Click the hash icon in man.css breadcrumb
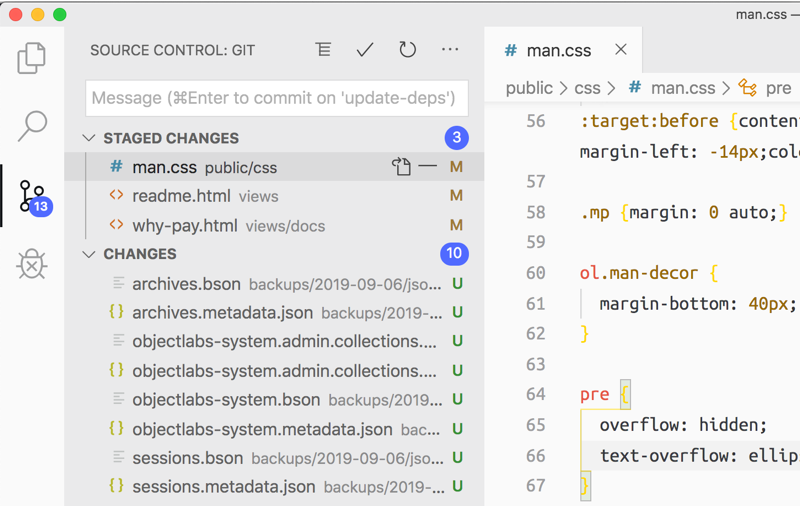800x506 pixels. (635, 87)
